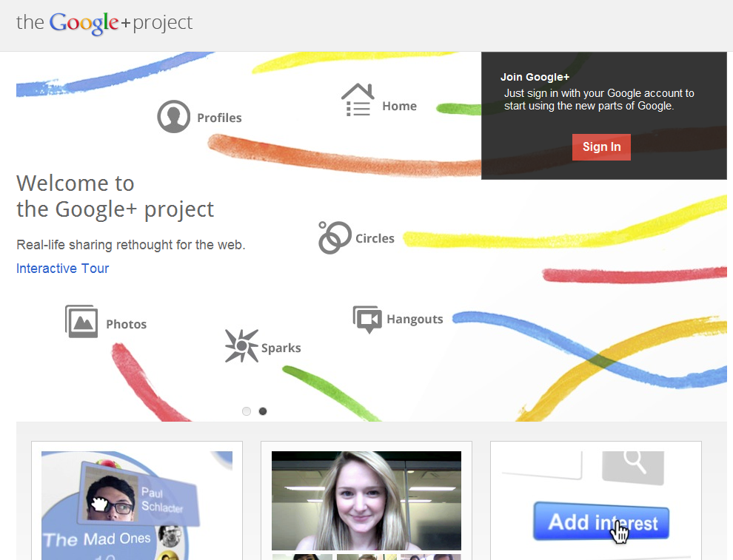Select the second dark slideshow dot

pyautogui.click(x=263, y=411)
